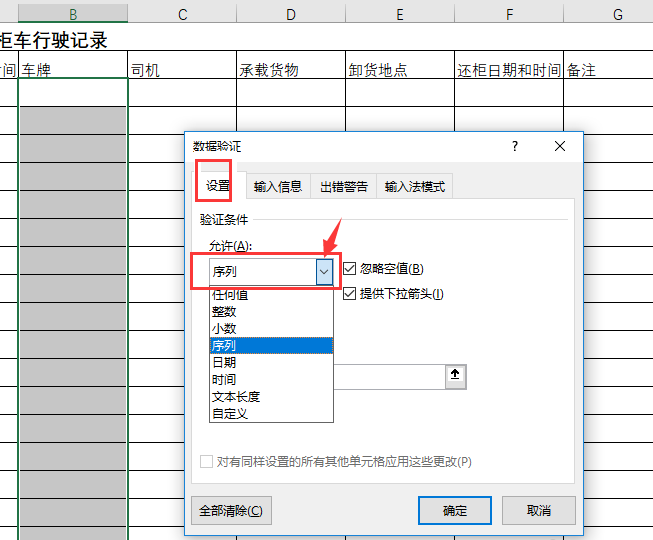
Task: Select column B header
Action: pos(73,15)
